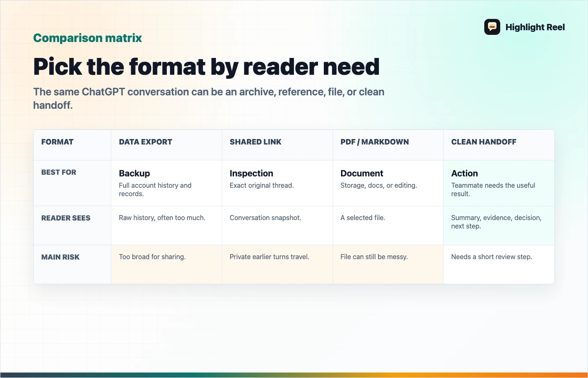Click 'Storage, docs, or editing.' text
The image size is (588, 378).
point(379,185)
